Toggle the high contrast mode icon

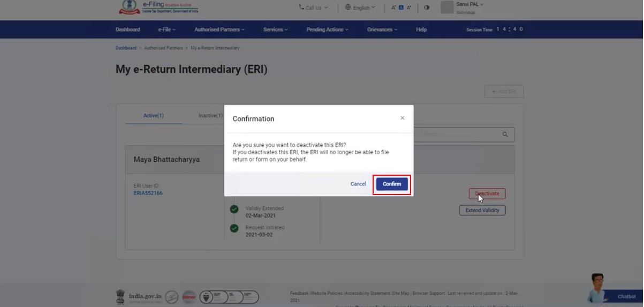(x=427, y=8)
